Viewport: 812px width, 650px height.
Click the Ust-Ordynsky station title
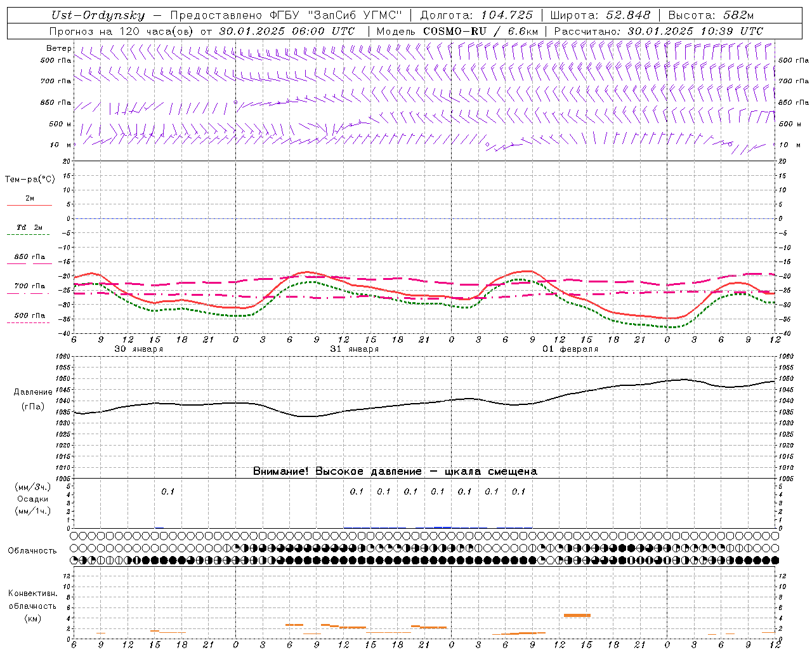(x=98, y=16)
